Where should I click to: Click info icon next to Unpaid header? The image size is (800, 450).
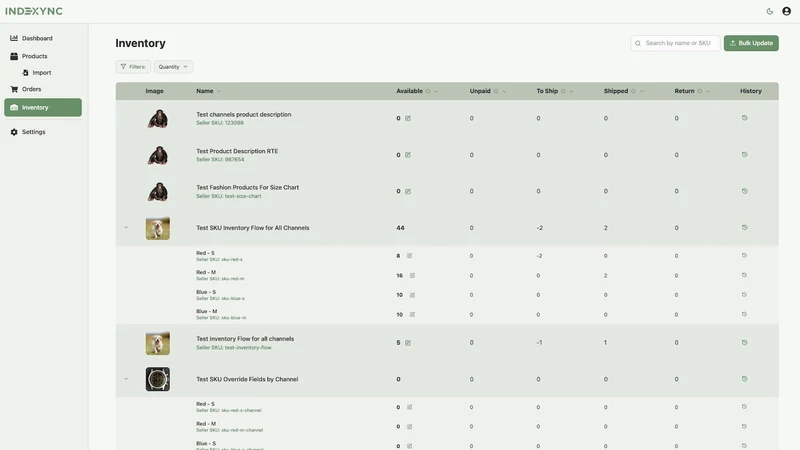(496, 91)
